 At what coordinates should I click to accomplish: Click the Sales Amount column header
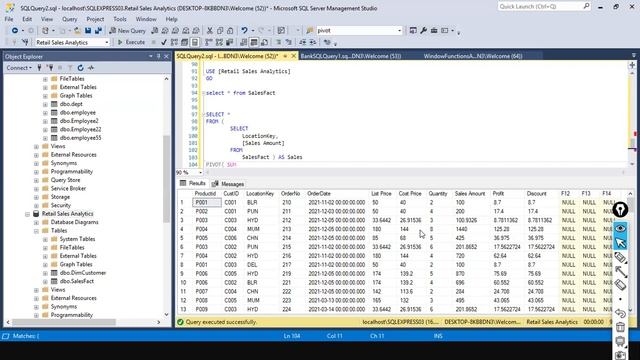click(470, 193)
